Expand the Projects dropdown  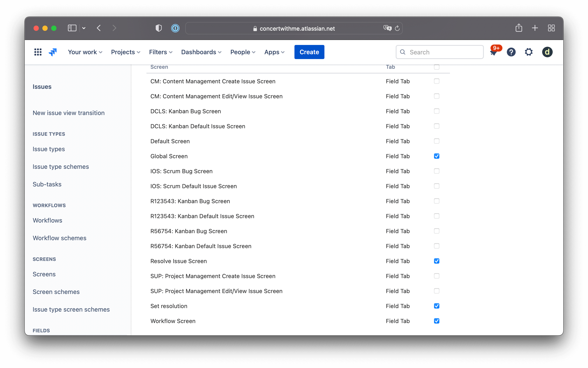coord(125,52)
